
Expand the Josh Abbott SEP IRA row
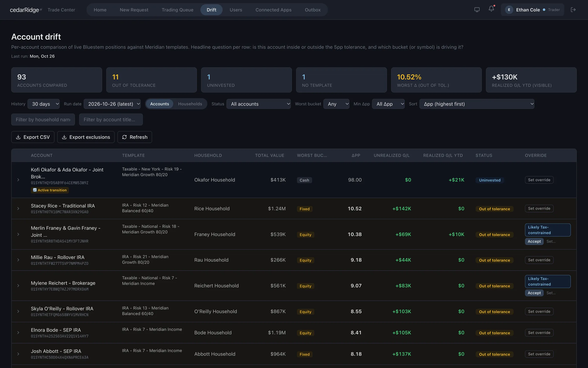pos(18,354)
